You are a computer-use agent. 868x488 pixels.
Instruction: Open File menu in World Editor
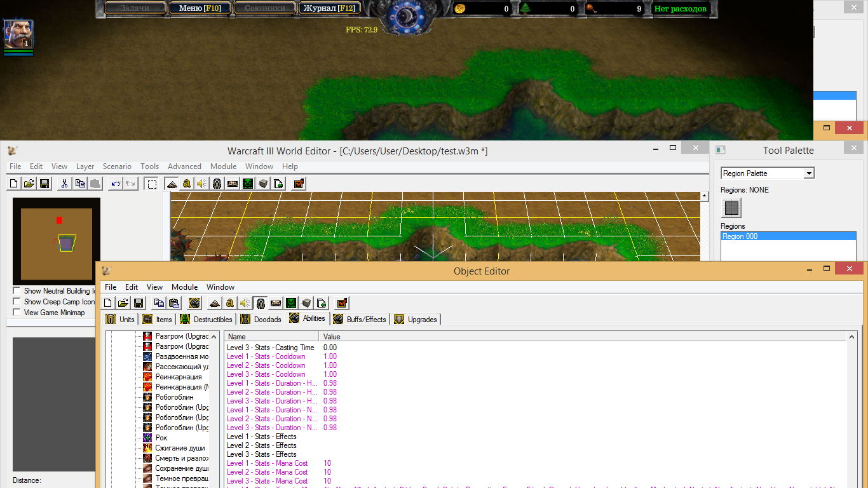click(x=15, y=166)
